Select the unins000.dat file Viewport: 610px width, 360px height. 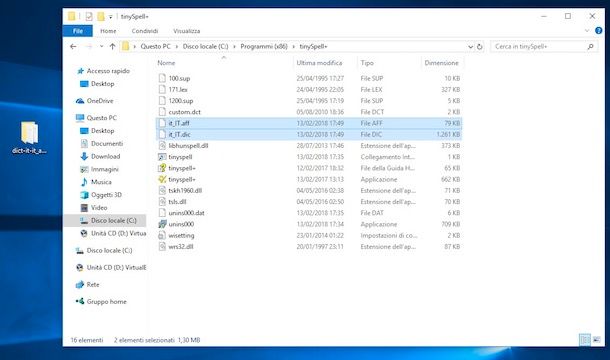pos(186,213)
